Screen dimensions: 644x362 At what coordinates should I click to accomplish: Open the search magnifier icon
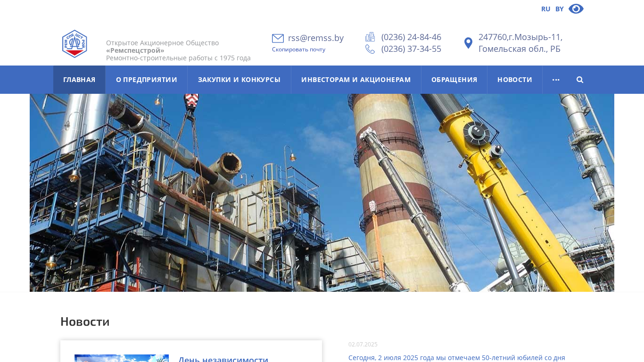tap(580, 80)
